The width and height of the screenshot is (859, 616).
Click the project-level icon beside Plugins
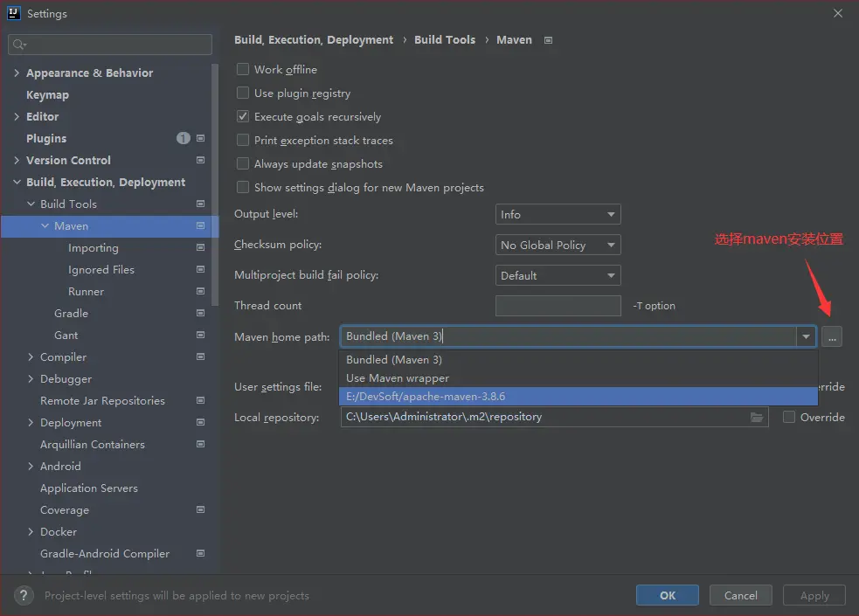(200, 139)
